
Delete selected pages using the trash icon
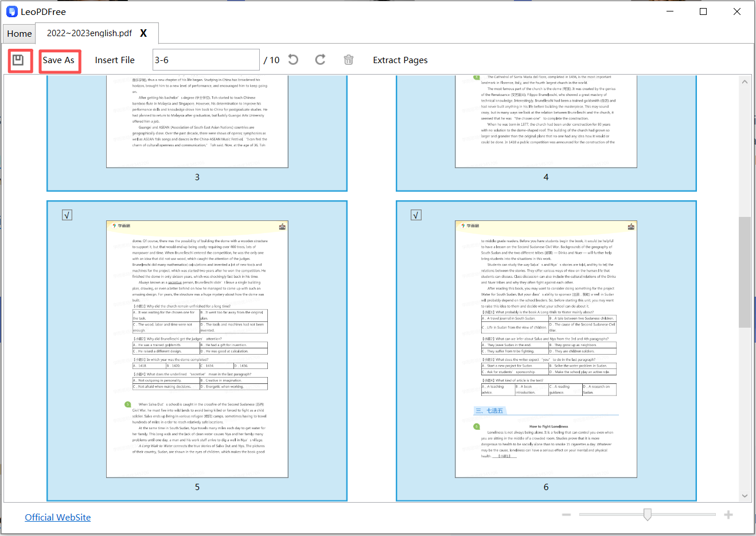tap(348, 60)
